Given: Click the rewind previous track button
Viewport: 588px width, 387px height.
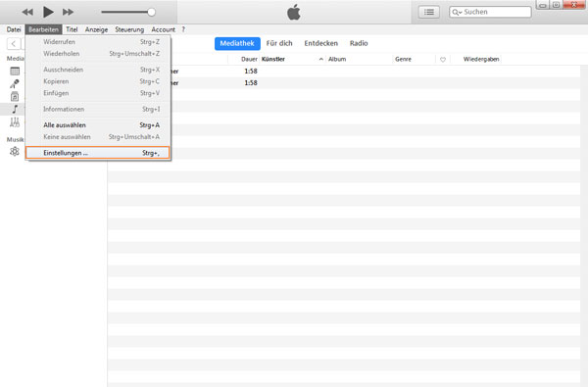Looking at the screenshot, I should coord(27,12).
